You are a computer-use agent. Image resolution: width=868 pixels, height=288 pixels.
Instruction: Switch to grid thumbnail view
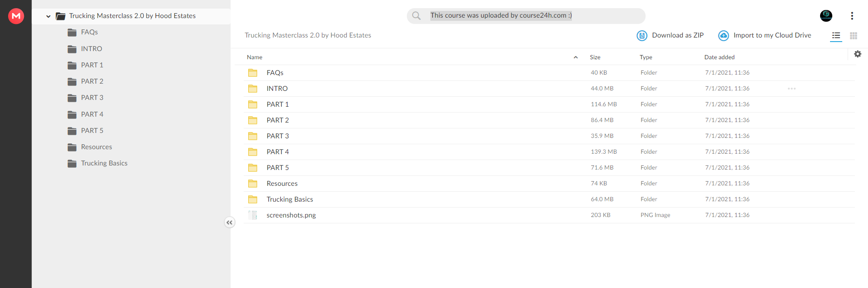click(854, 35)
